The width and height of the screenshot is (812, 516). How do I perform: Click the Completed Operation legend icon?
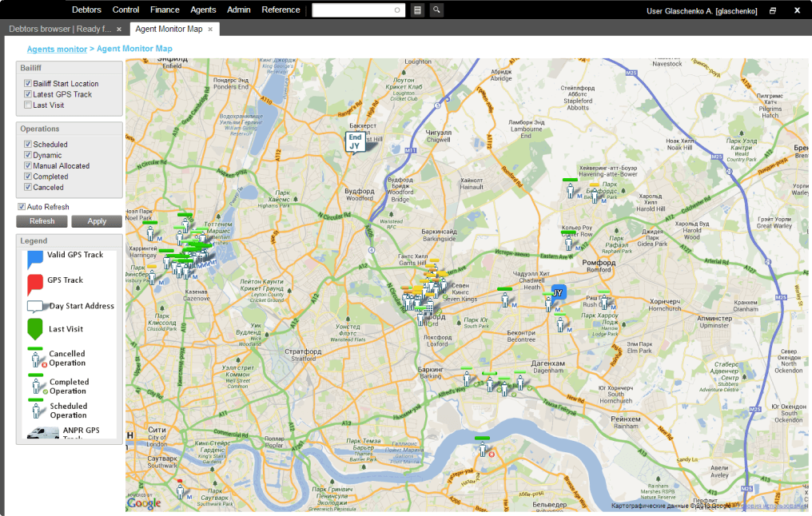tap(37, 384)
